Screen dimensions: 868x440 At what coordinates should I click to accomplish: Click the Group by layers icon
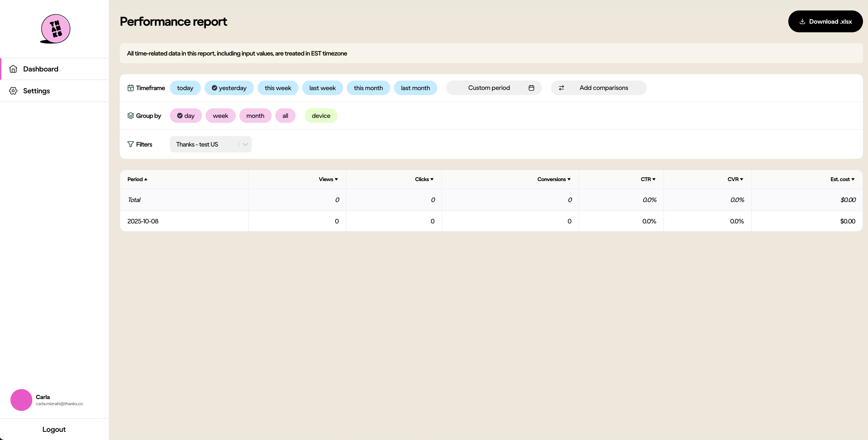coord(131,116)
